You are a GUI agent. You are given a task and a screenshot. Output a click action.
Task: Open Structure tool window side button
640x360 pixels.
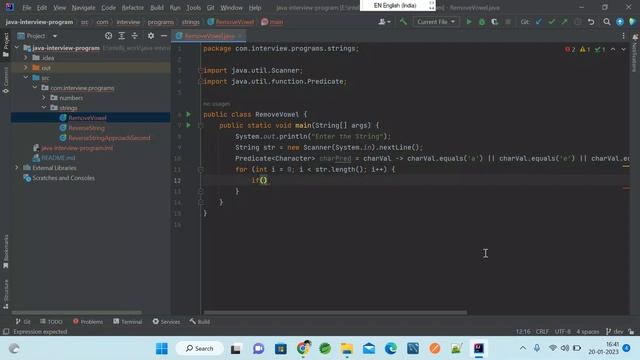tap(6, 294)
